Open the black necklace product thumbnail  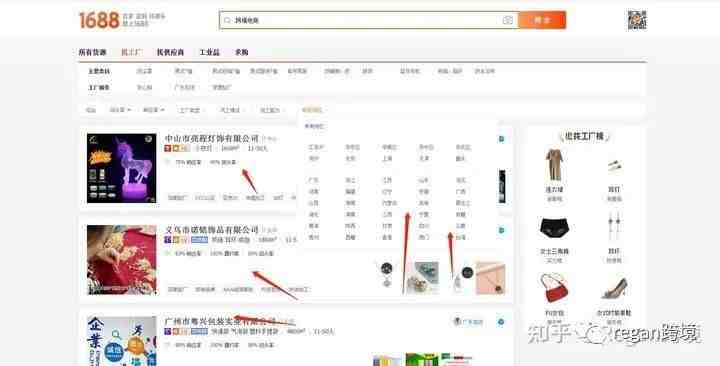tap(387, 277)
